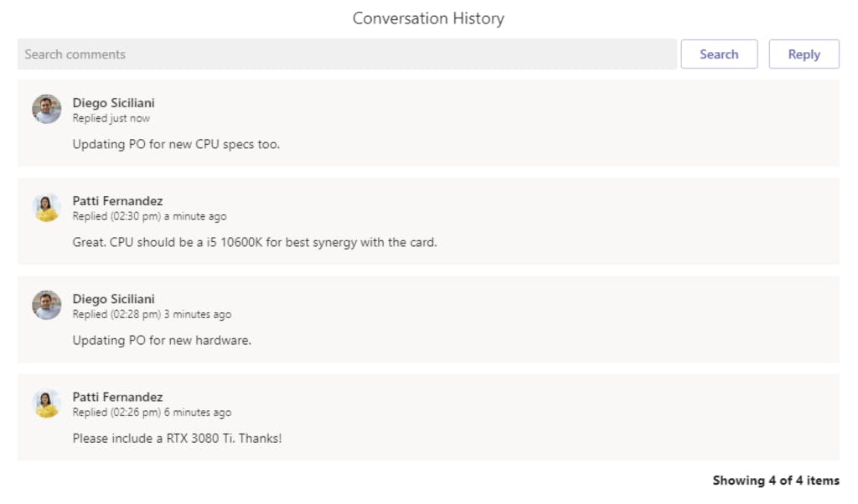This screenshot has height=504, width=858.
Task: Click the Reply button
Action: [x=804, y=54]
